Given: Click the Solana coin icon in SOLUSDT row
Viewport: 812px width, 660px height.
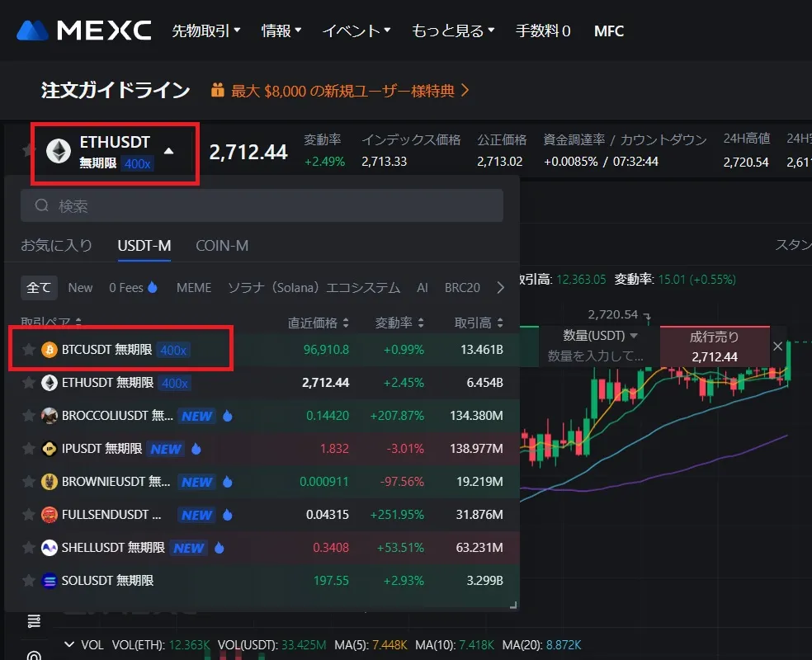Looking at the screenshot, I should pyautogui.click(x=48, y=581).
